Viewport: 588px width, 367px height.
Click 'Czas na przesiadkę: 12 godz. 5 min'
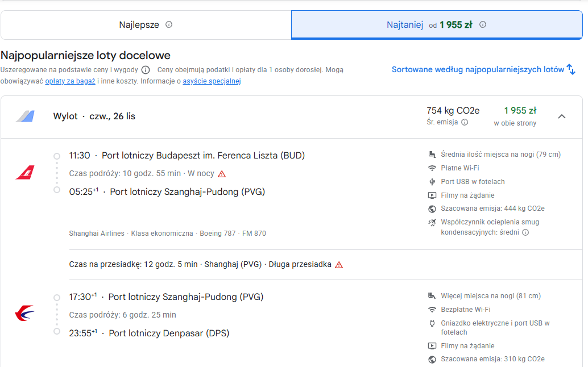[x=133, y=264]
